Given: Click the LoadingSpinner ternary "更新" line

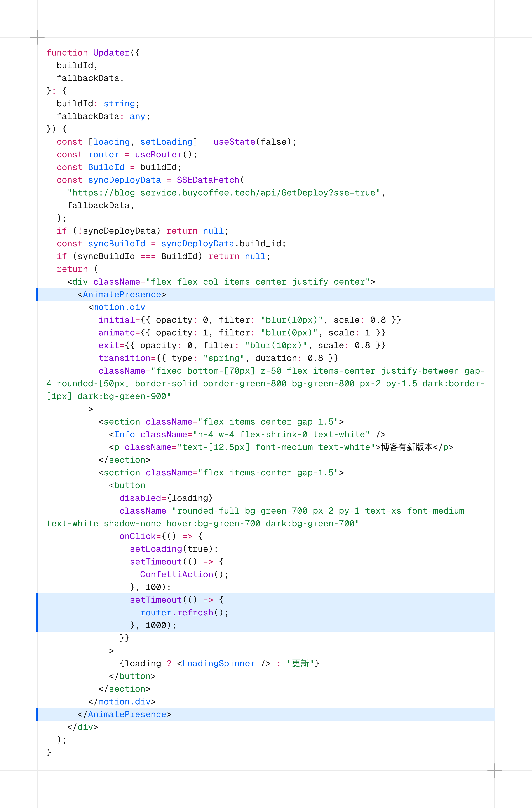Looking at the screenshot, I should click(x=219, y=663).
